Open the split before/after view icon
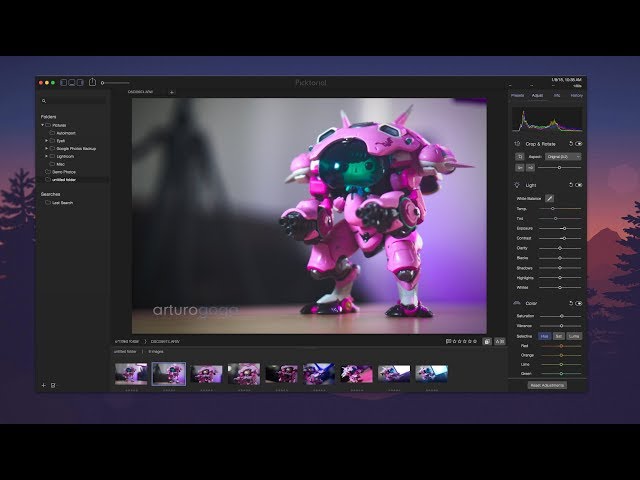Viewport: 640px width, 480px height. coord(500,341)
